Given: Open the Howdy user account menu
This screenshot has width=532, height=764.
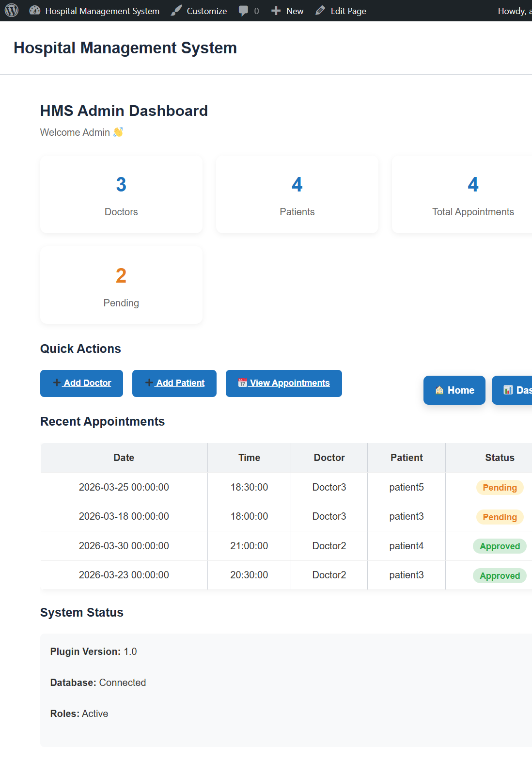Looking at the screenshot, I should (x=515, y=11).
